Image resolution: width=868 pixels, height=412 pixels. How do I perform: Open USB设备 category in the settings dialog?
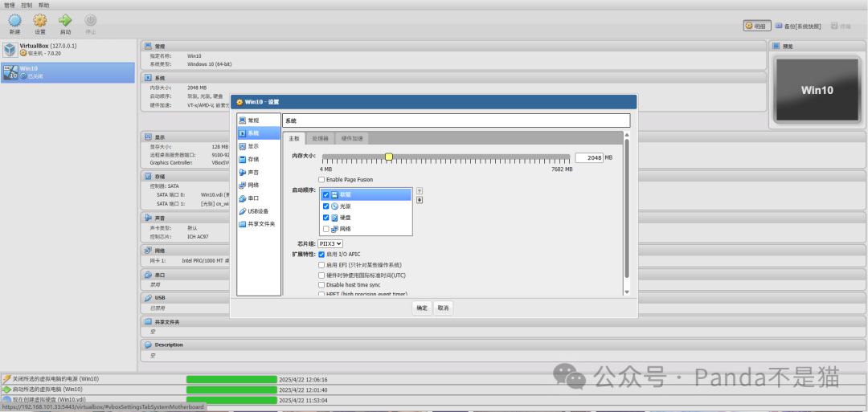[x=259, y=211]
